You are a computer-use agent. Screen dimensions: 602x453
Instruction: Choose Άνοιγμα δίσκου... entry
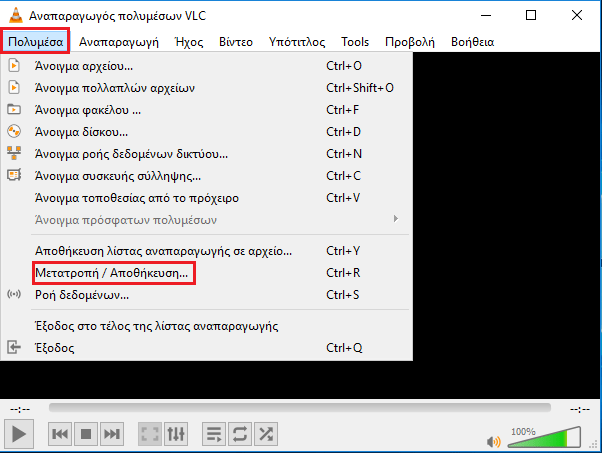(207, 132)
